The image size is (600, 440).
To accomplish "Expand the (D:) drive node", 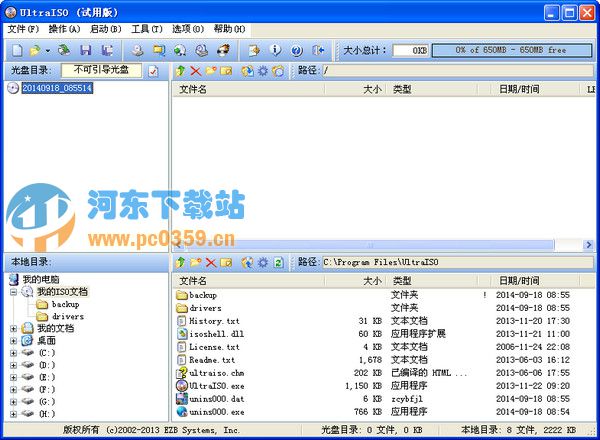I will tap(13, 365).
